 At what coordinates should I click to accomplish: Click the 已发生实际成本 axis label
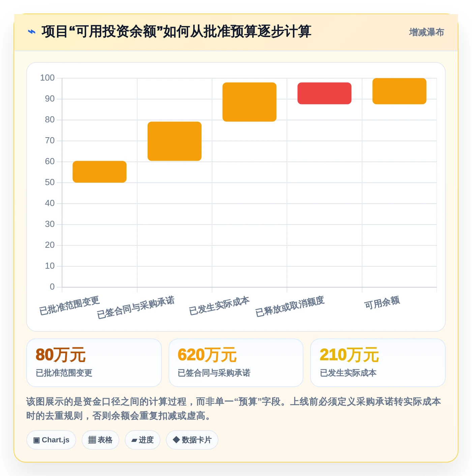tap(219, 306)
